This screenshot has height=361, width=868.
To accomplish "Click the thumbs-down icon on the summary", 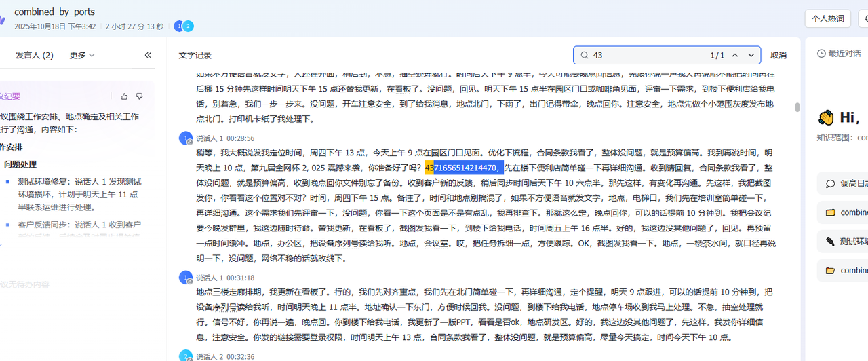I will tap(140, 96).
